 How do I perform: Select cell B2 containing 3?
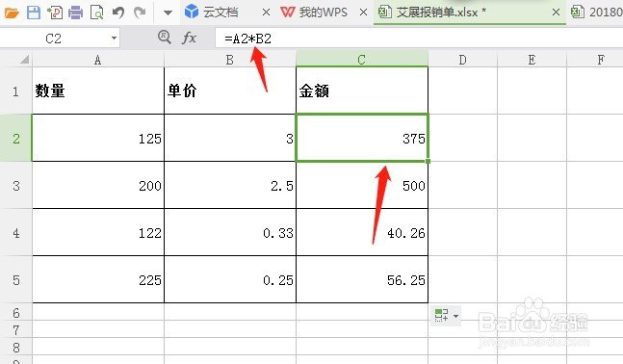230,138
